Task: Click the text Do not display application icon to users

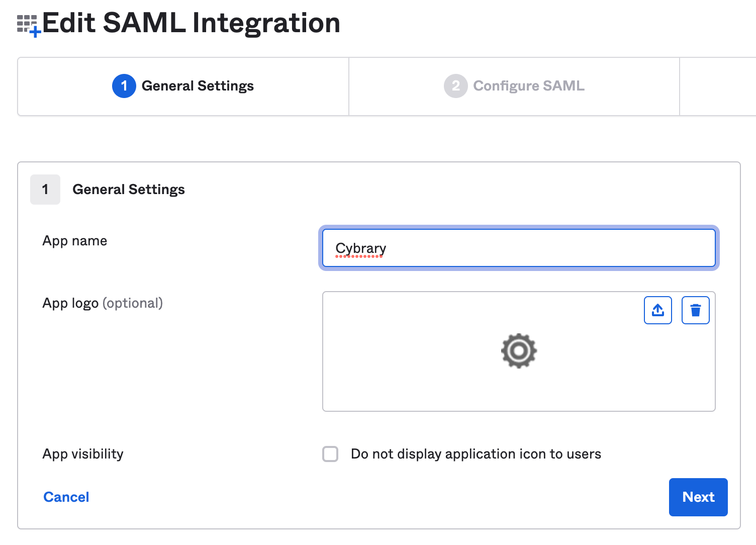Action: pyautogui.click(x=476, y=454)
